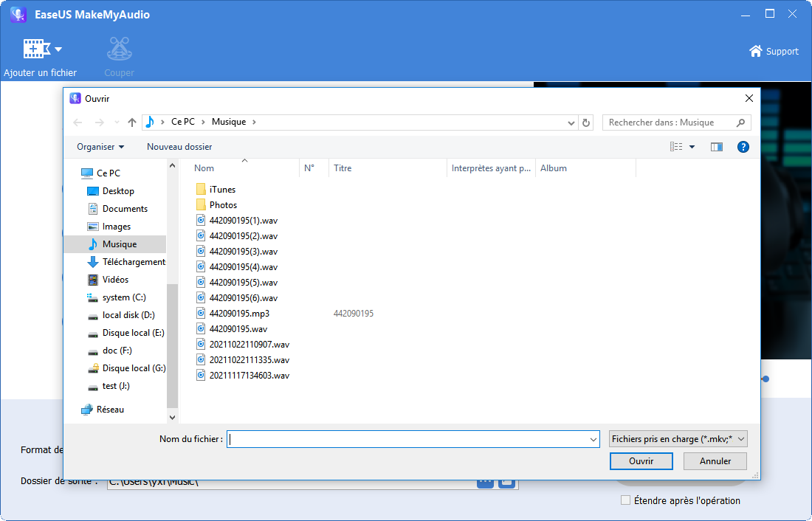812x521 pixels.
Task: Expand the address bar history dropdown
Action: [x=571, y=123]
